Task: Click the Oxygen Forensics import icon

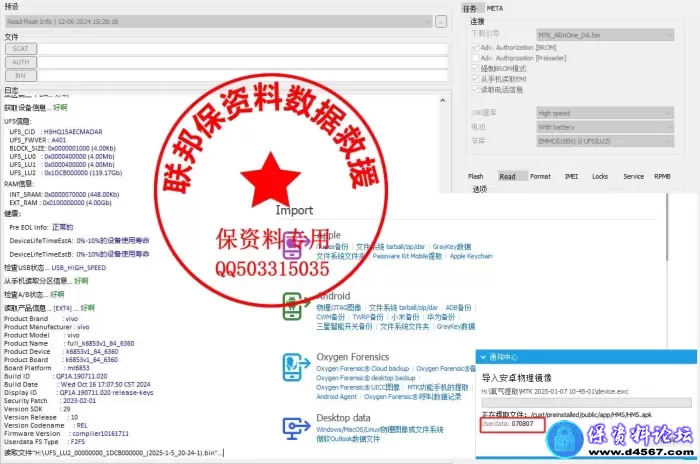Action: (x=296, y=367)
